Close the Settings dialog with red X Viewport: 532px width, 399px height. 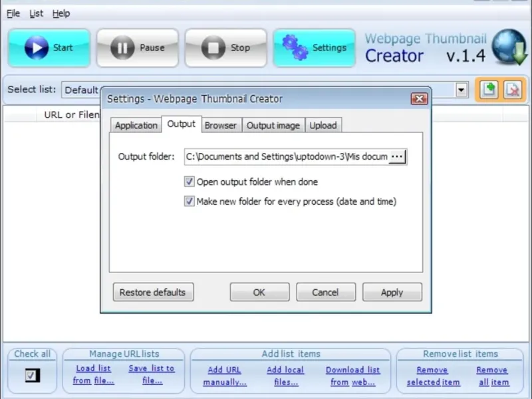click(x=419, y=98)
